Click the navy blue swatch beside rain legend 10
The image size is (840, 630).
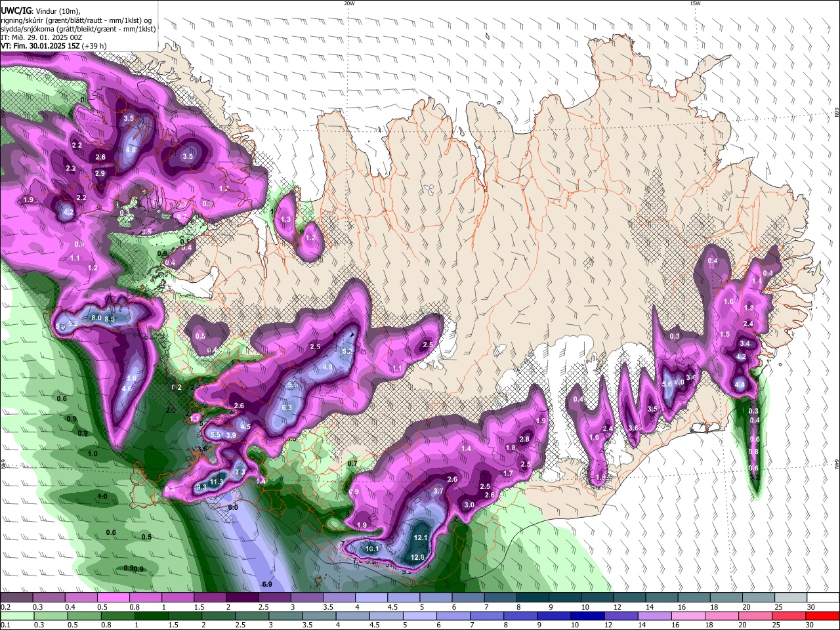coord(587,616)
